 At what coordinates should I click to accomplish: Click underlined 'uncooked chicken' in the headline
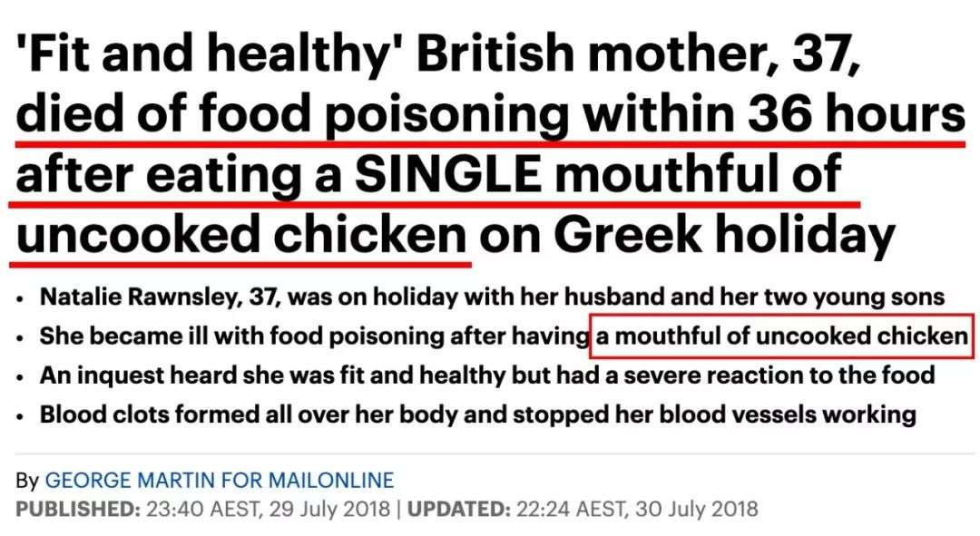click(x=240, y=233)
